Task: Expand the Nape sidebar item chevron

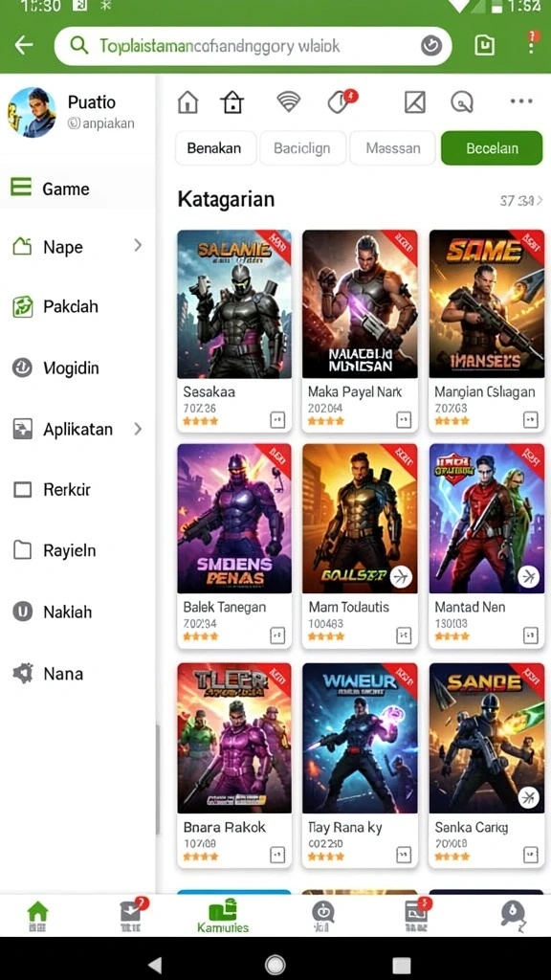Action: click(x=138, y=246)
